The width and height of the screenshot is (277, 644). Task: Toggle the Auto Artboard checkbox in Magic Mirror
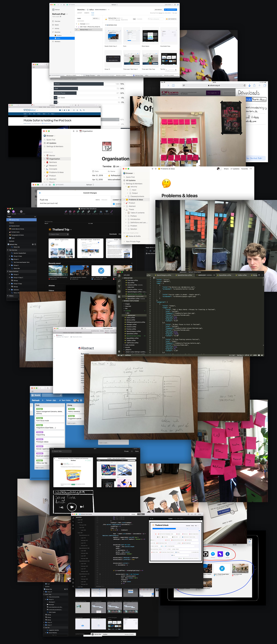[x=146, y=254]
